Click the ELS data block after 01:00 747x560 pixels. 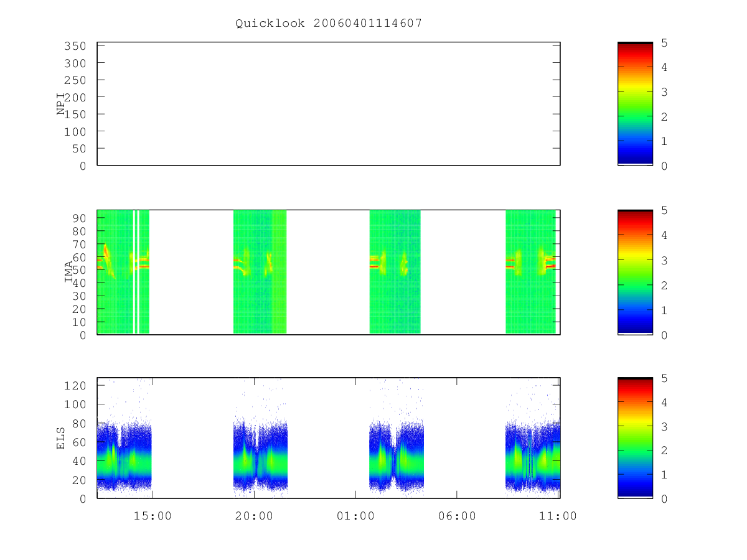[397, 457]
